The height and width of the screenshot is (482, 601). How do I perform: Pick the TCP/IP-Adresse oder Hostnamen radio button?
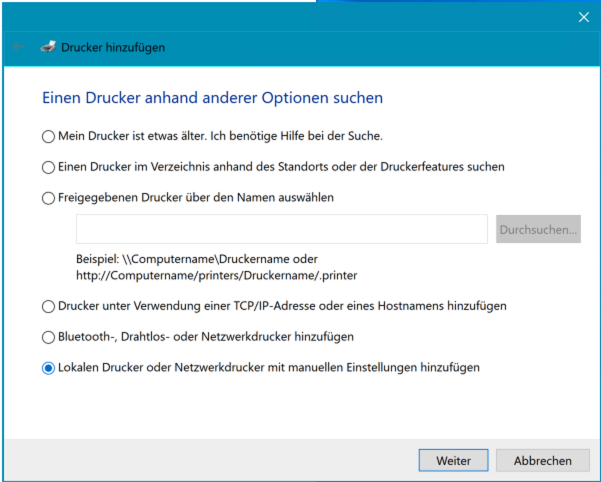point(48,306)
